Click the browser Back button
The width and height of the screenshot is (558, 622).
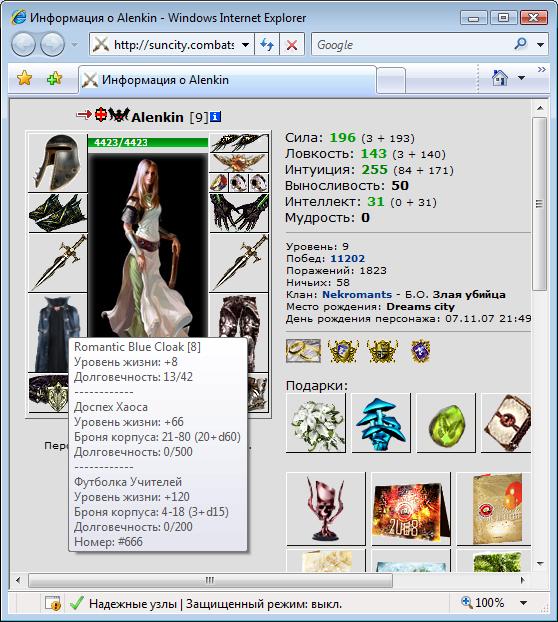tap(24, 44)
